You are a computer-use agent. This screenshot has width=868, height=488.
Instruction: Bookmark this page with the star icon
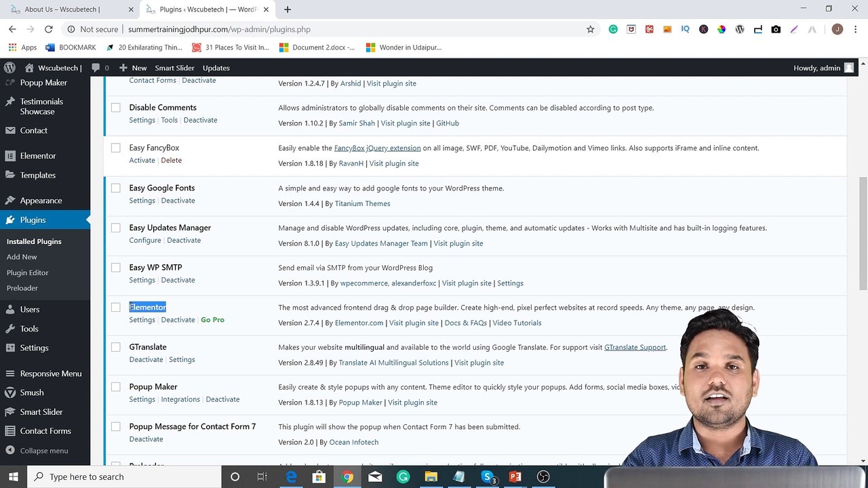(x=590, y=29)
